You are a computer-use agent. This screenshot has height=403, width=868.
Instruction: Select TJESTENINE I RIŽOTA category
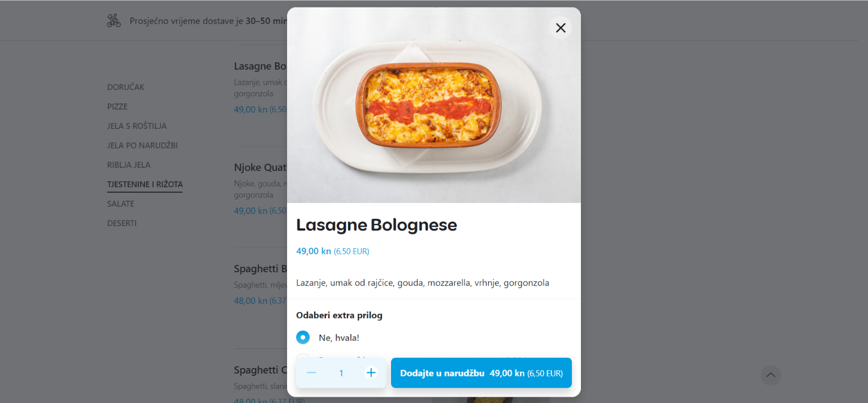pos(145,184)
